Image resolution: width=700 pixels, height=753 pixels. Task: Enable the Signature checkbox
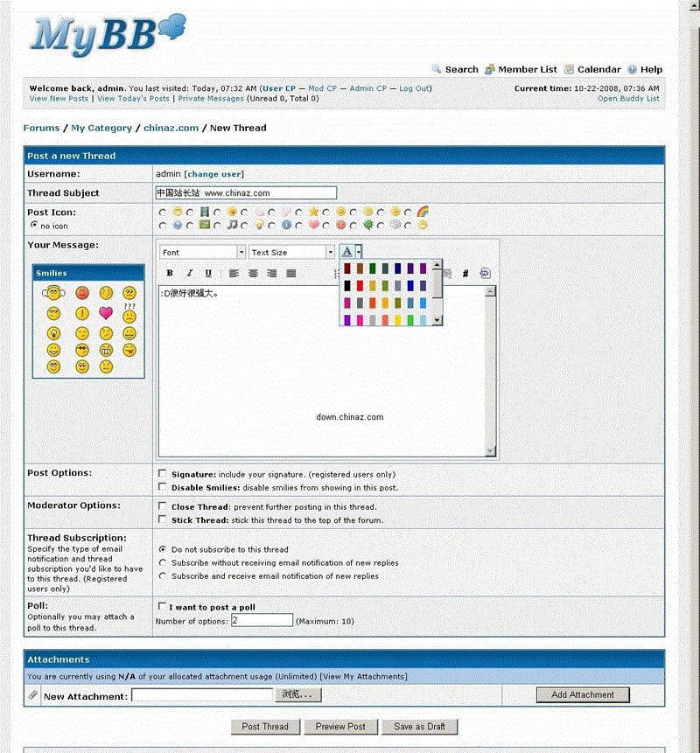(162, 474)
